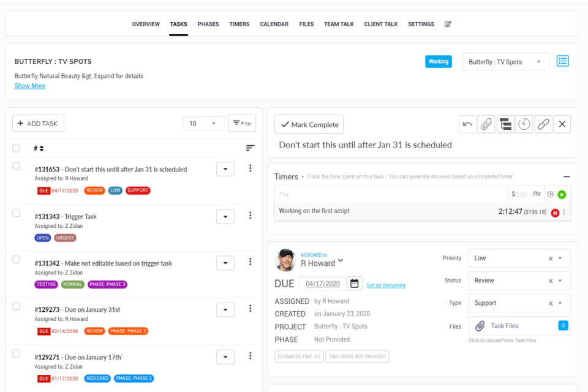Screen dimensions: 588x392
Task: Pause the running timer with red button
Action: pyautogui.click(x=555, y=213)
